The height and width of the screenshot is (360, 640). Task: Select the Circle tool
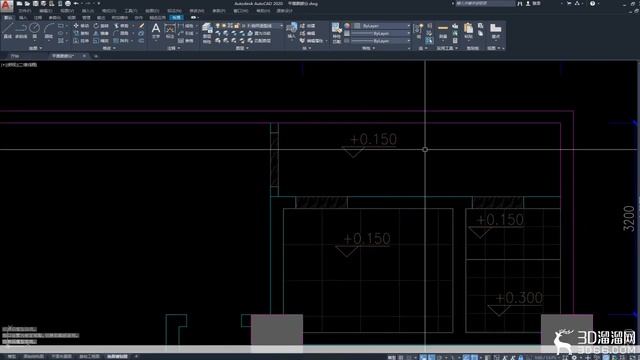[35, 30]
